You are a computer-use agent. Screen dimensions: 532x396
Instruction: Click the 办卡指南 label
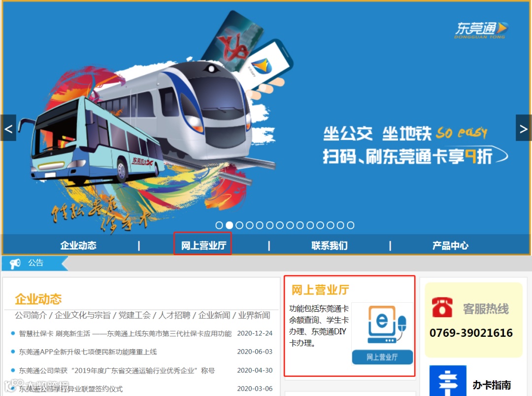point(492,385)
